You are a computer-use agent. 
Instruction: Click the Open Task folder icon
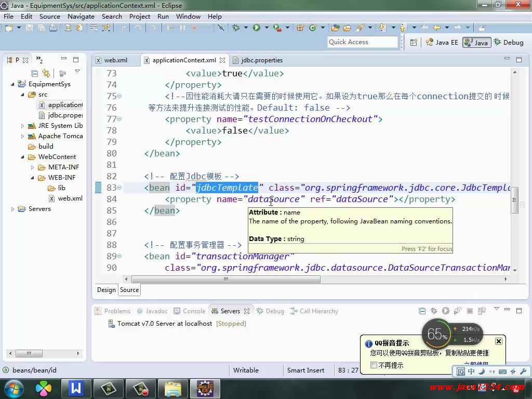click(347, 28)
